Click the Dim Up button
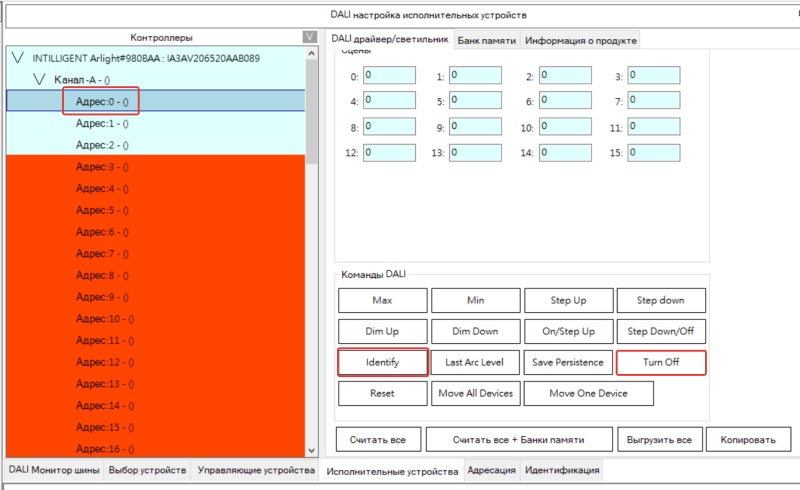800x490 pixels. (x=383, y=331)
